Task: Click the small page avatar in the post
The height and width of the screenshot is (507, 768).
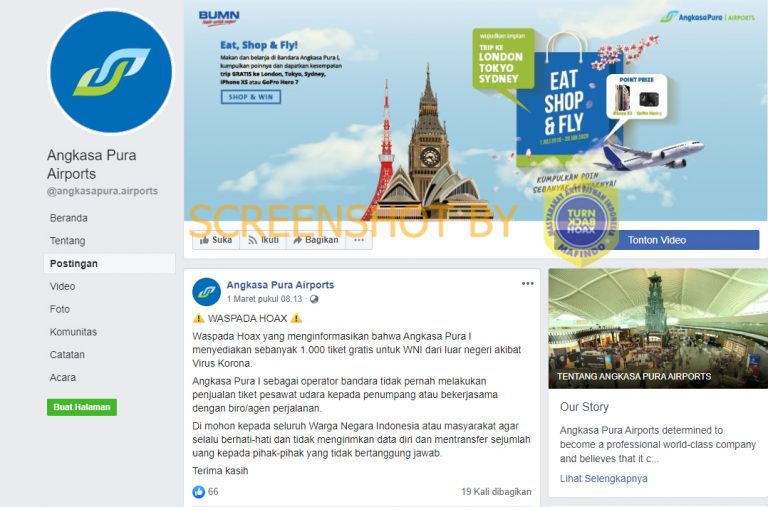Action: [x=206, y=291]
